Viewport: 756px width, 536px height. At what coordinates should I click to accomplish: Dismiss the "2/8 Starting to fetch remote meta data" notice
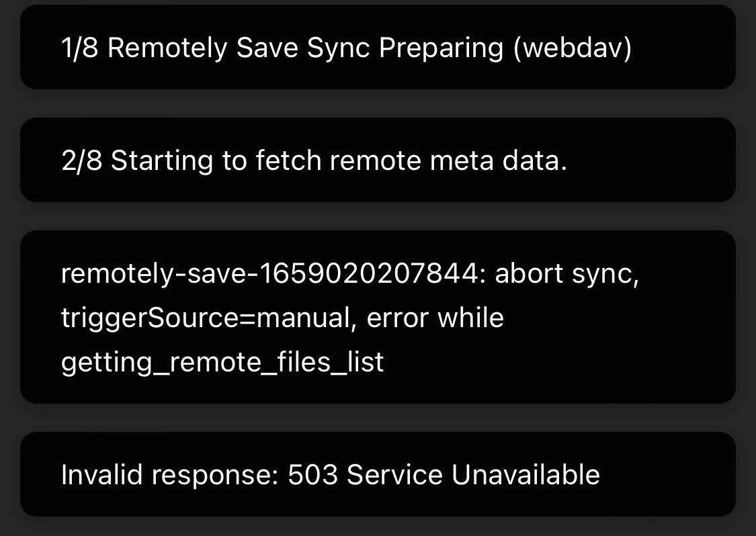click(x=378, y=160)
